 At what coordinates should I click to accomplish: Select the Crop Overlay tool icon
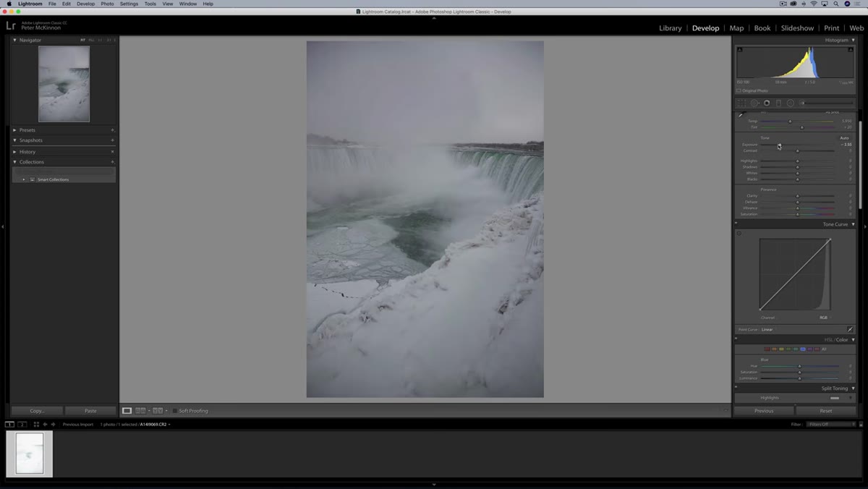click(x=741, y=103)
